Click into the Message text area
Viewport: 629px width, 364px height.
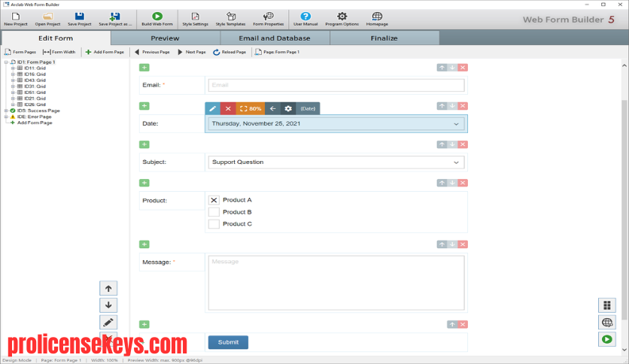pos(336,283)
